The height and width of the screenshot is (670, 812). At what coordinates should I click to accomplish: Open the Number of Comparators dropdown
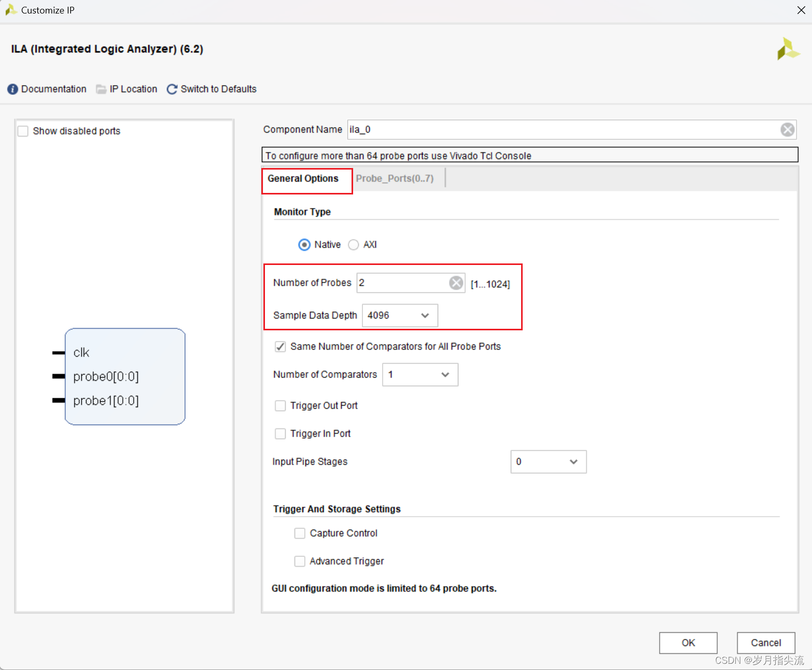(x=420, y=374)
